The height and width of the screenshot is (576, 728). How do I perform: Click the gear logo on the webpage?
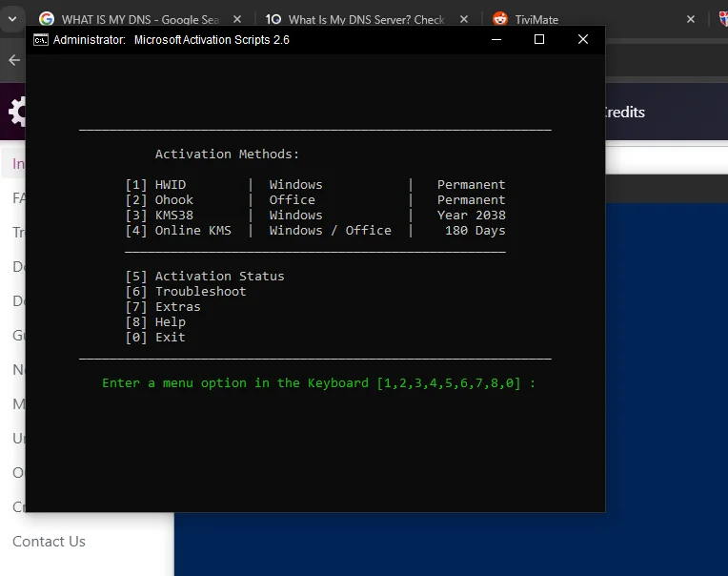coord(17,112)
